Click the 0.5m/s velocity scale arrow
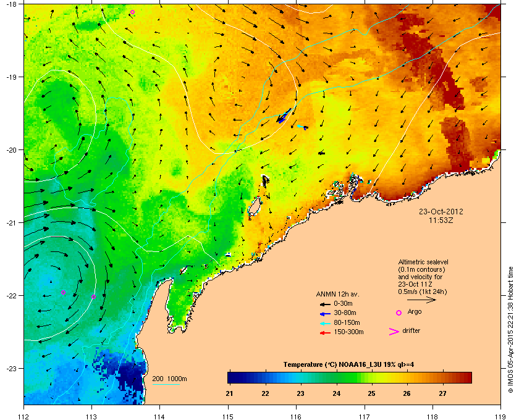519x420 pixels. pyautogui.click(x=421, y=300)
